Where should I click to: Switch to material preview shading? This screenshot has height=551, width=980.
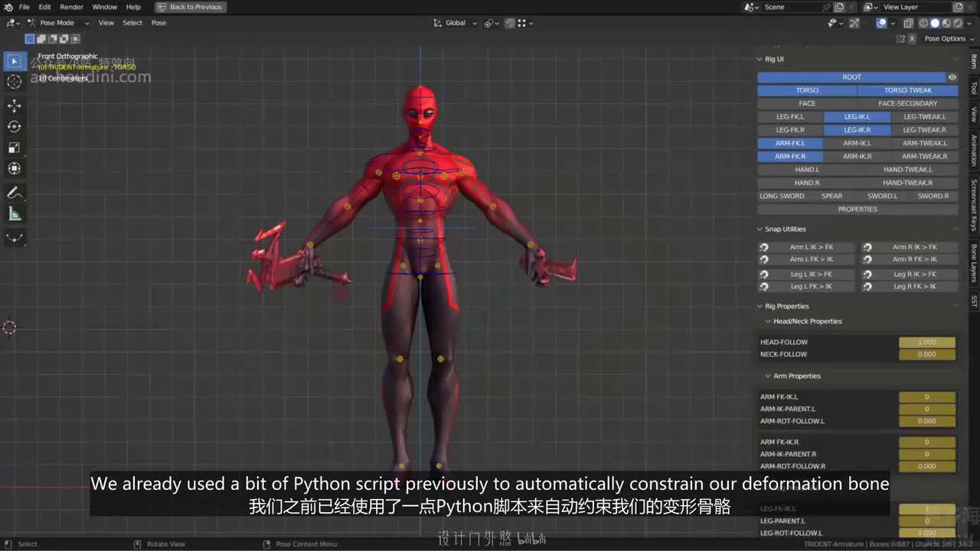[946, 23]
